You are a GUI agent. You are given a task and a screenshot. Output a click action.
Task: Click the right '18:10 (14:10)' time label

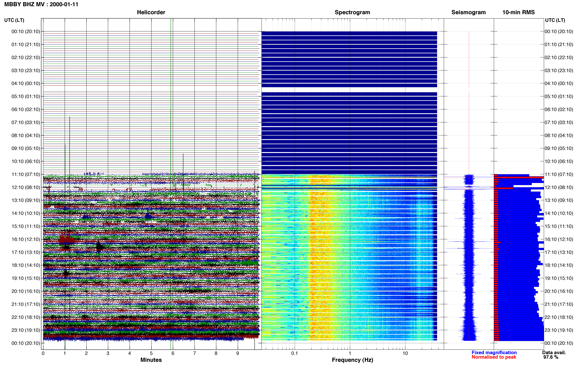click(559, 265)
